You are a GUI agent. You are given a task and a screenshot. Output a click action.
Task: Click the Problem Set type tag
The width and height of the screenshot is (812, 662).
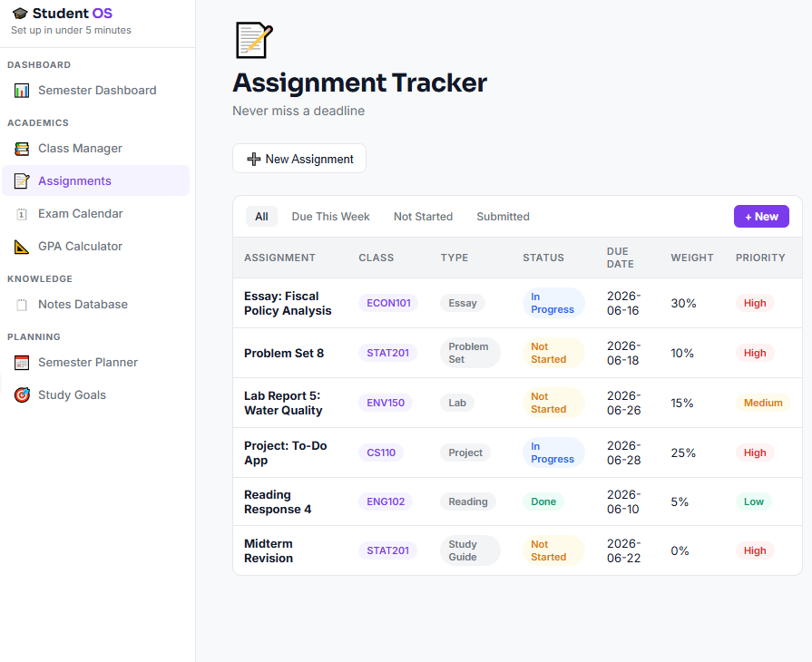470,353
